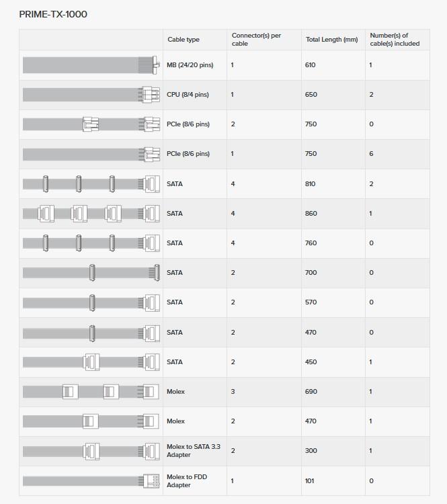The width and height of the screenshot is (447, 504).
Task: Click the Molex to FDD adapter illustration
Action: [91, 481]
